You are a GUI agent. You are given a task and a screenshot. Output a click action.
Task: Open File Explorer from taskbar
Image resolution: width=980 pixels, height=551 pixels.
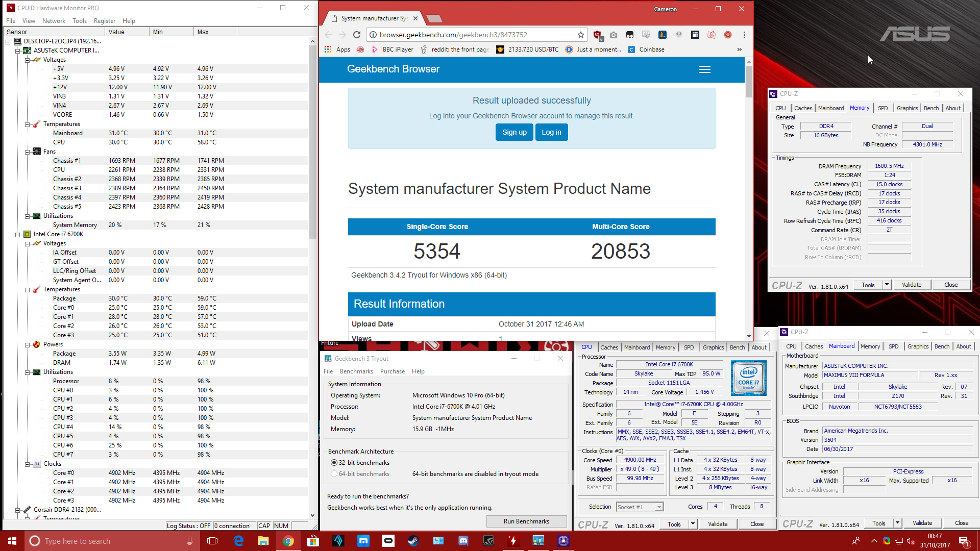pyautogui.click(x=263, y=541)
